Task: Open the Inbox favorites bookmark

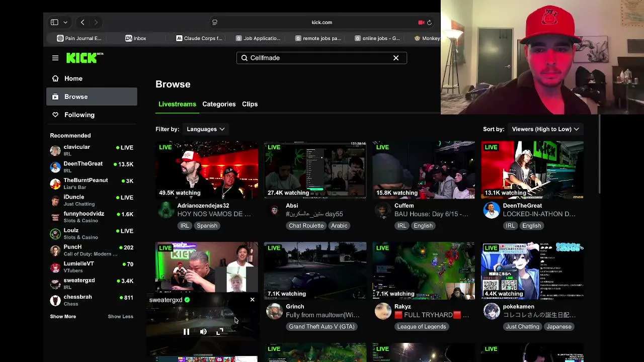Action: (x=136, y=38)
